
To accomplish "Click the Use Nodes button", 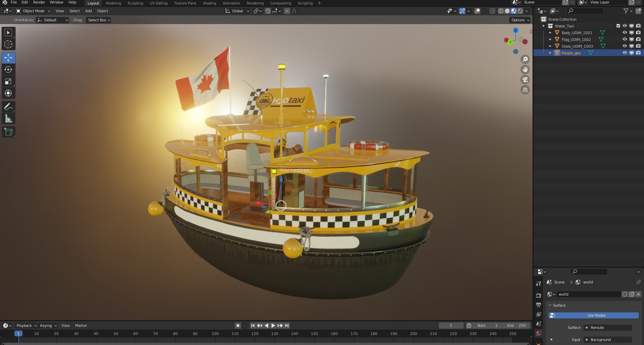I will coord(593,315).
